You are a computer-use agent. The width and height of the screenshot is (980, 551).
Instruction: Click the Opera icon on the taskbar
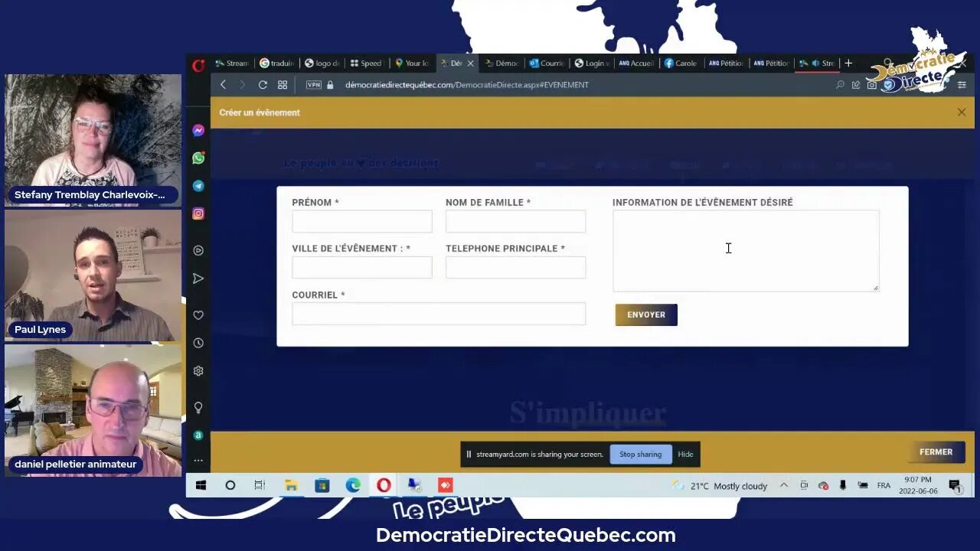(x=384, y=485)
